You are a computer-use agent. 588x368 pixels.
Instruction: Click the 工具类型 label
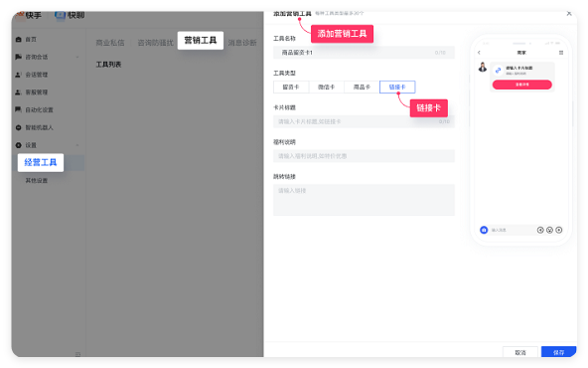tap(284, 73)
